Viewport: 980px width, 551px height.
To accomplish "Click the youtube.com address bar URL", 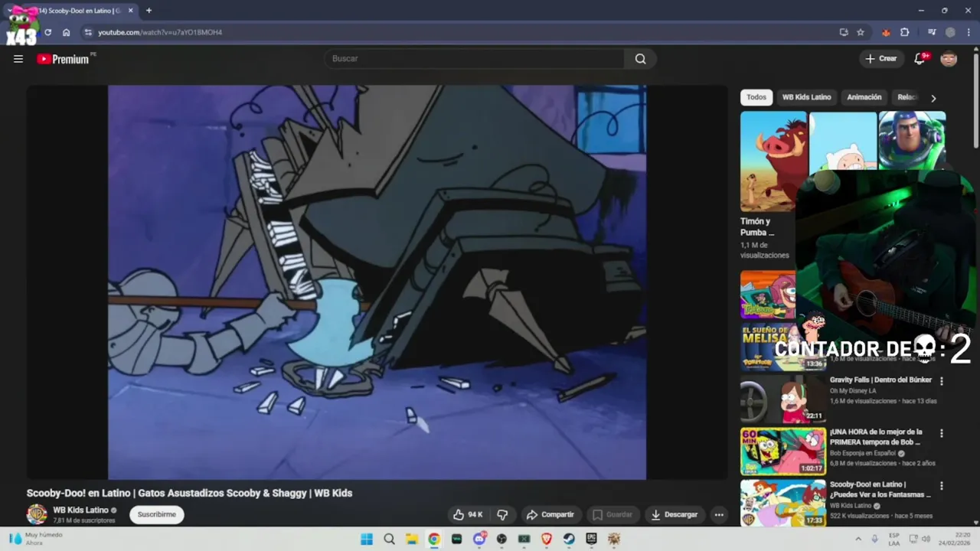I will pyautogui.click(x=160, y=32).
